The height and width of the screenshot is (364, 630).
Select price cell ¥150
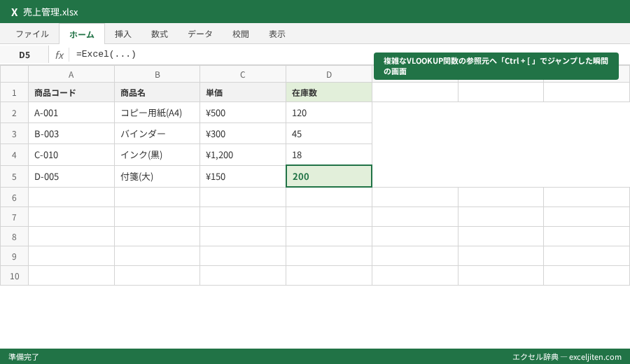(243, 176)
